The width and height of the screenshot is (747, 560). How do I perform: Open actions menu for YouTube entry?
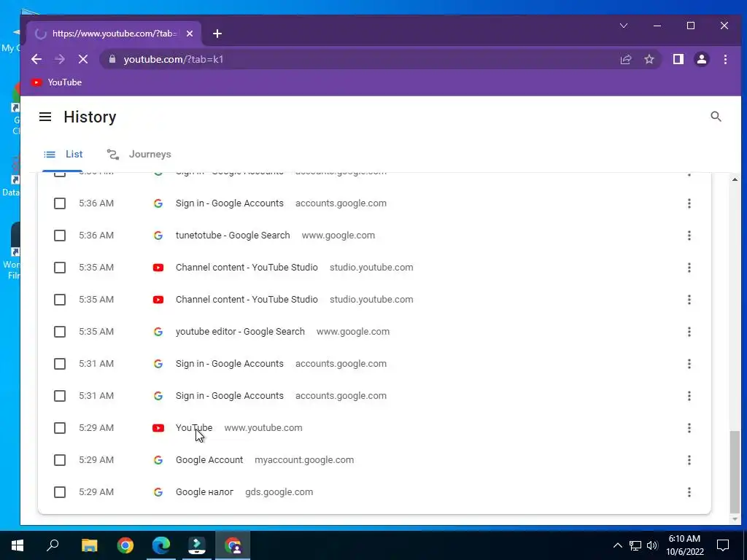(x=689, y=427)
